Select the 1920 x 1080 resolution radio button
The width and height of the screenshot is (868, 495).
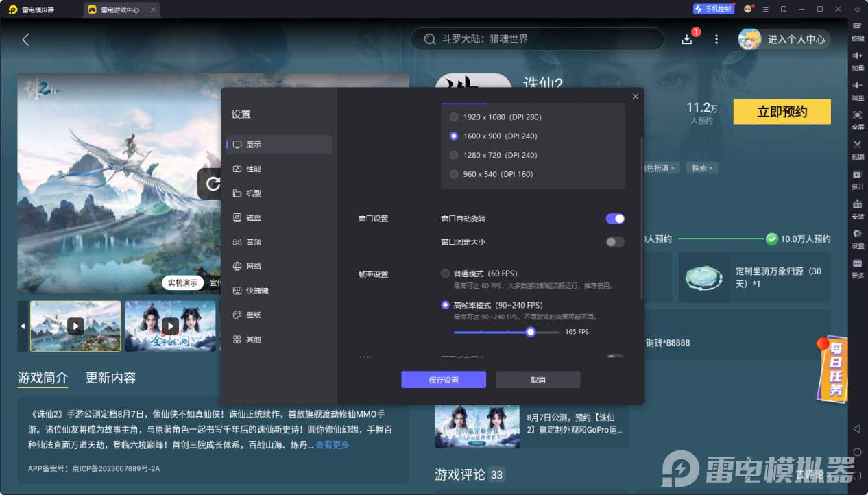[453, 117]
